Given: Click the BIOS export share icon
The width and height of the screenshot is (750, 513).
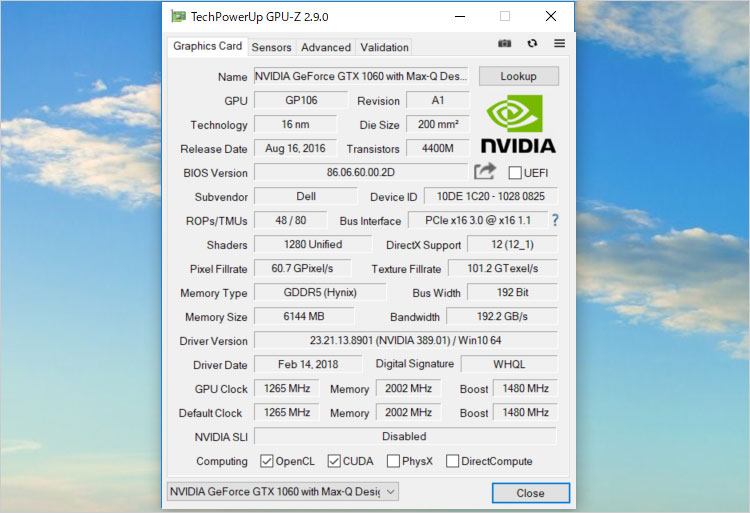Looking at the screenshot, I should click(x=485, y=171).
